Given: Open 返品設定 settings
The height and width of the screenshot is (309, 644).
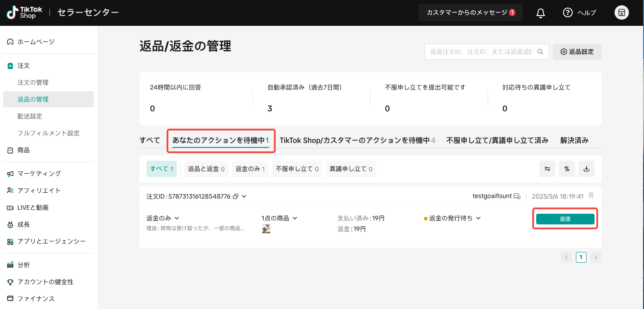Looking at the screenshot, I should (x=577, y=52).
